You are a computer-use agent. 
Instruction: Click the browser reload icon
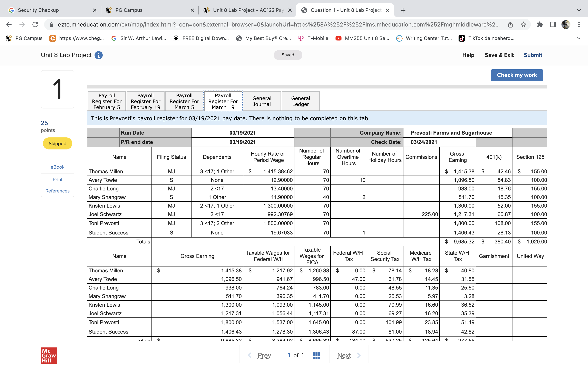[35, 24]
